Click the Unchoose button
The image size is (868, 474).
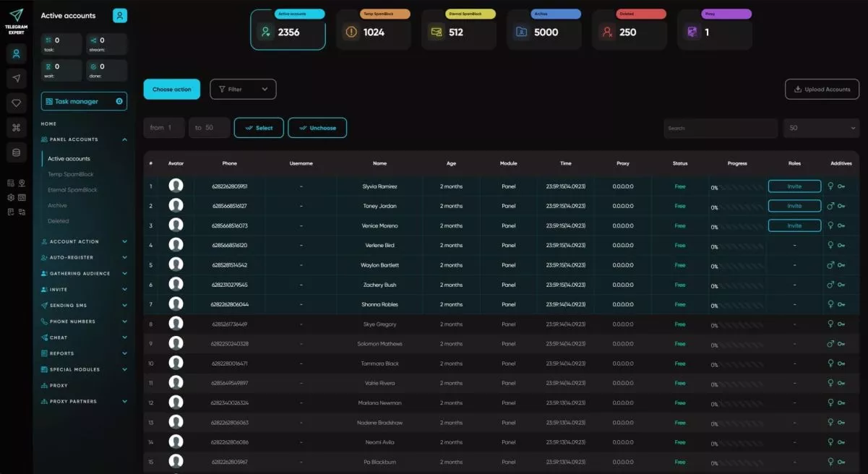coord(317,128)
